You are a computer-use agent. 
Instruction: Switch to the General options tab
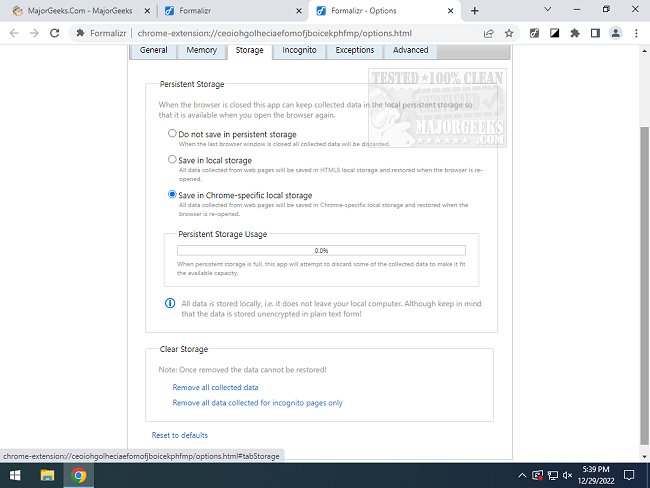(x=153, y=50)
